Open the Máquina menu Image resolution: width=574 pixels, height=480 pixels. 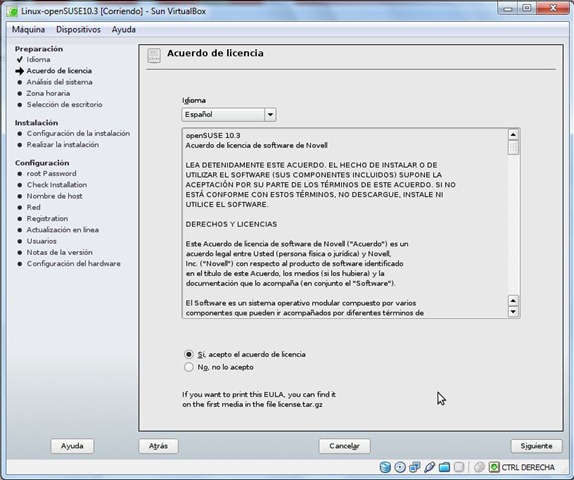(x=28, y=30)
